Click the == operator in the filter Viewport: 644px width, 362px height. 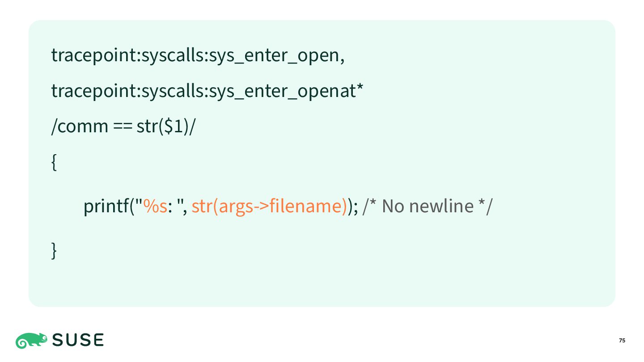122,128
